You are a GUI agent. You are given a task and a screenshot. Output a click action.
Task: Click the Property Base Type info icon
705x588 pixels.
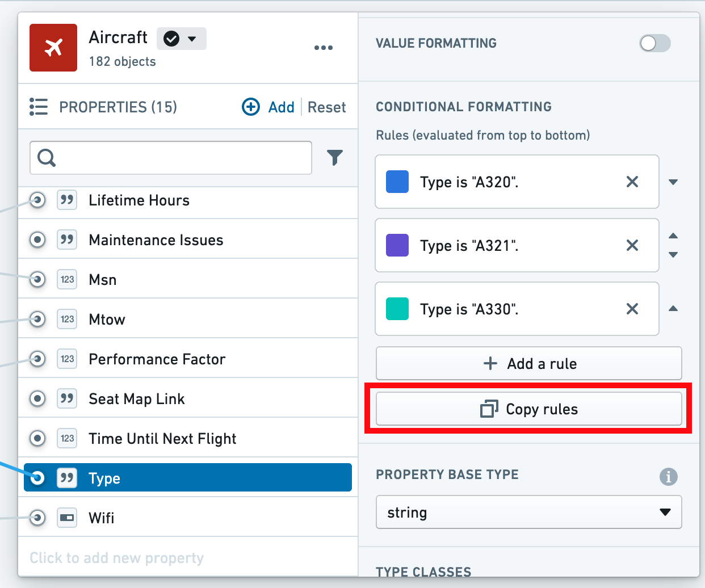pyautogui.click(x=669, y=477)
